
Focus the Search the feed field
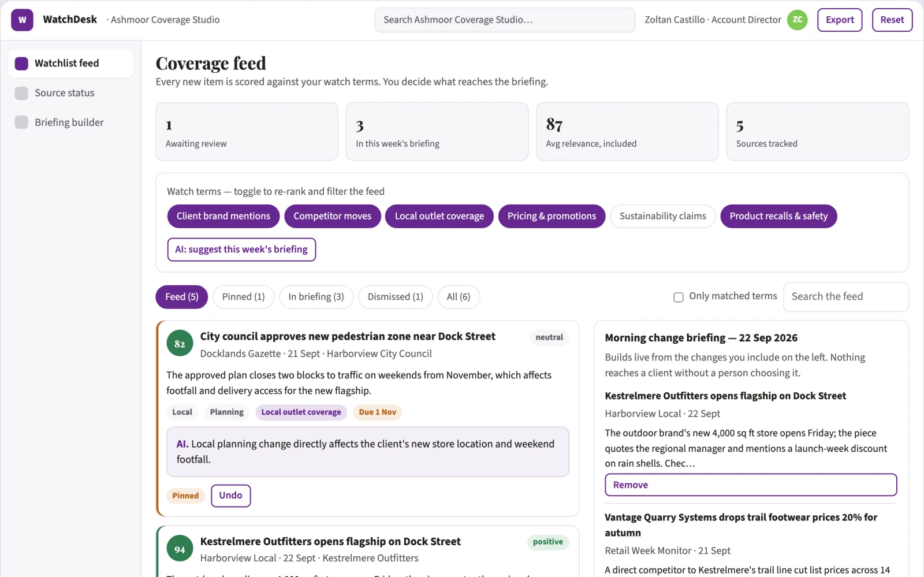[846, 297]
